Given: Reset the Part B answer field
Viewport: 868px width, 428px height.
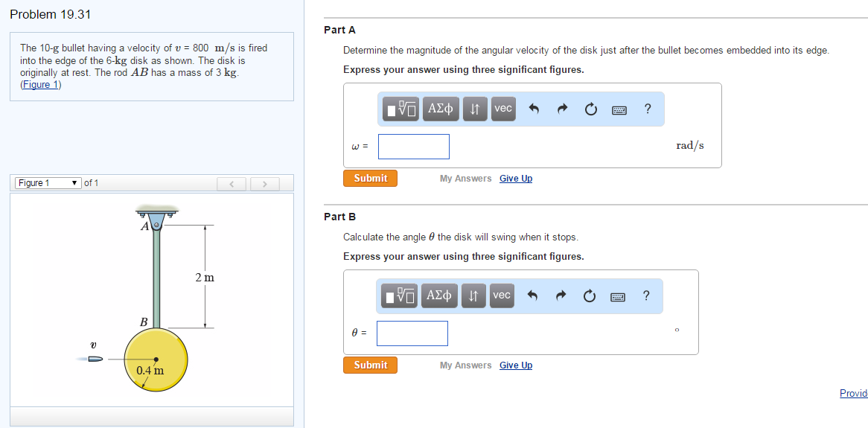Looking at the screenshot, I should 590,296.
